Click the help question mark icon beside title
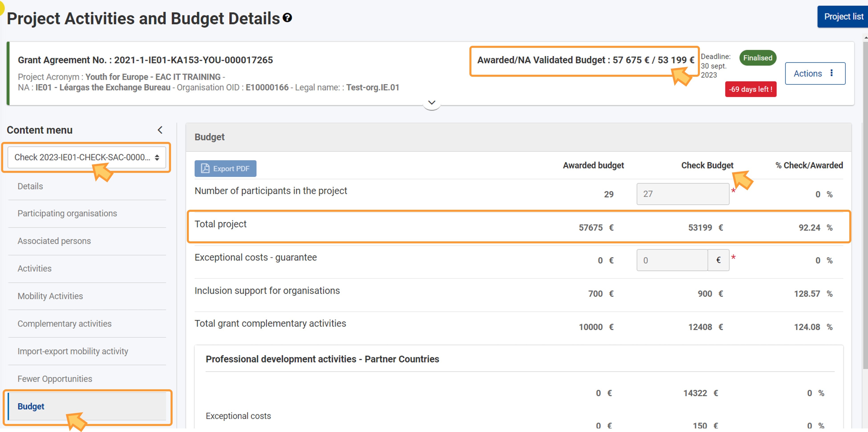The height and width of the screenshot is (432, 868). click(x=287, y=18)
